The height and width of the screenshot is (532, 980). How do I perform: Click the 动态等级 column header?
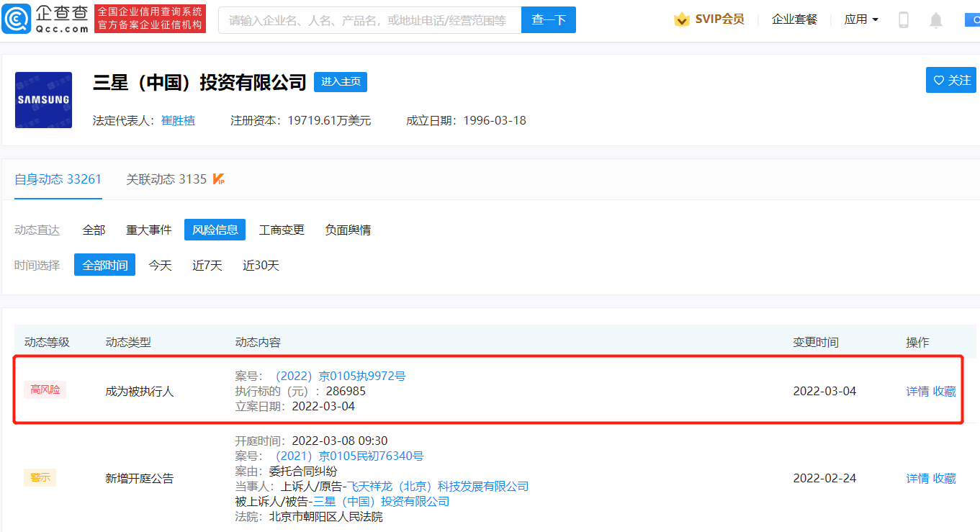coord(47,343)
